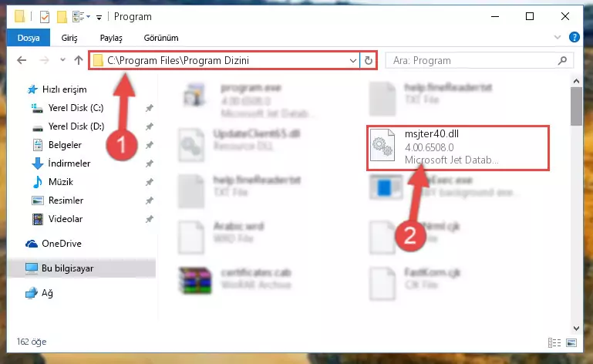The image size is (593, 364).
Task: Open the Belgeler folder in sidebar
Action: point(65,145)
